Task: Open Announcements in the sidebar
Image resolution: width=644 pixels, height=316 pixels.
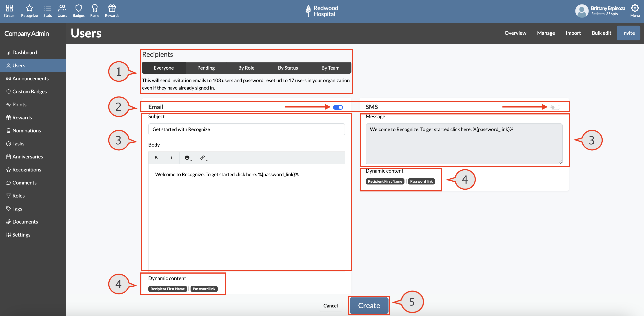Action: click(x=33, y=79)
